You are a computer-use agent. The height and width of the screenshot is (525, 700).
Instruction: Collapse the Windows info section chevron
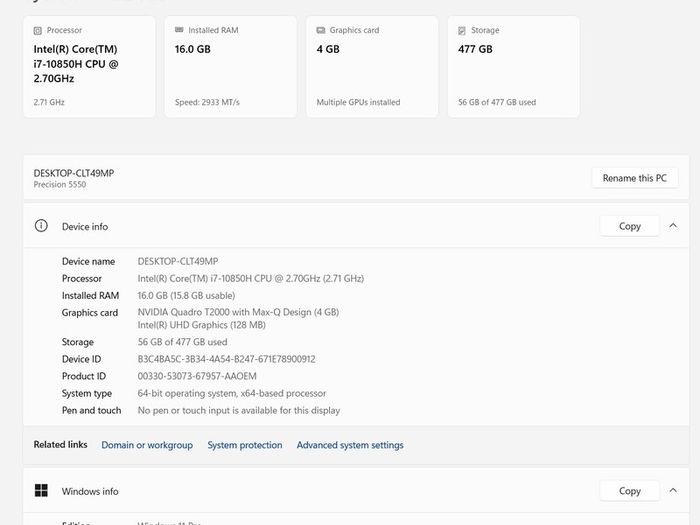coord(673,491)
